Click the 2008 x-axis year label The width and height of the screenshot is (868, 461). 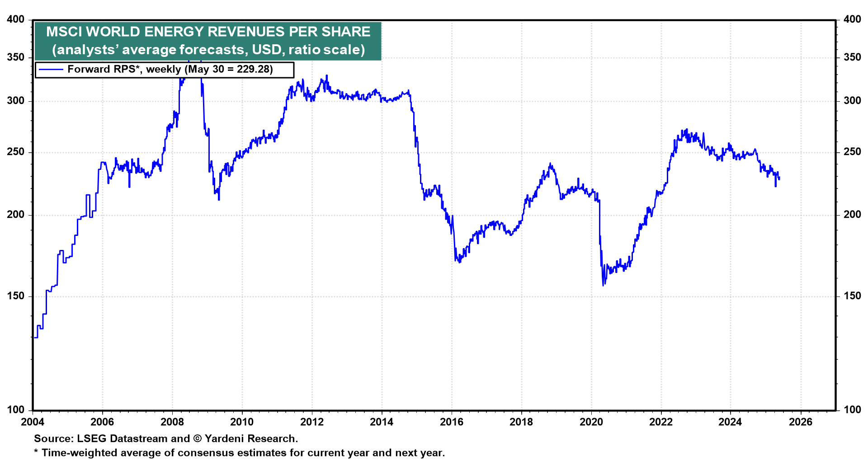coord(172,422)
